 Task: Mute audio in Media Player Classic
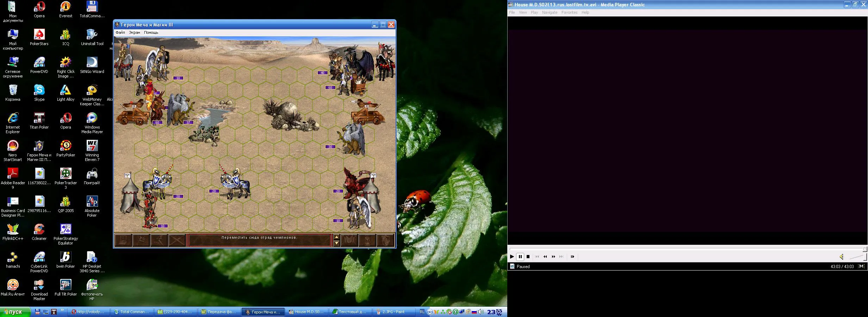pos(842,257)
